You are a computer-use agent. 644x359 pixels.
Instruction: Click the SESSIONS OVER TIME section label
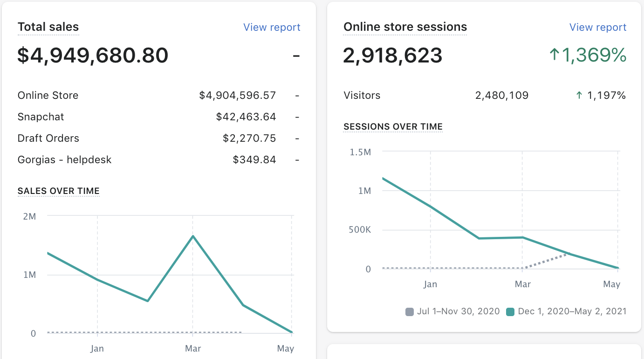pos(393,126)
